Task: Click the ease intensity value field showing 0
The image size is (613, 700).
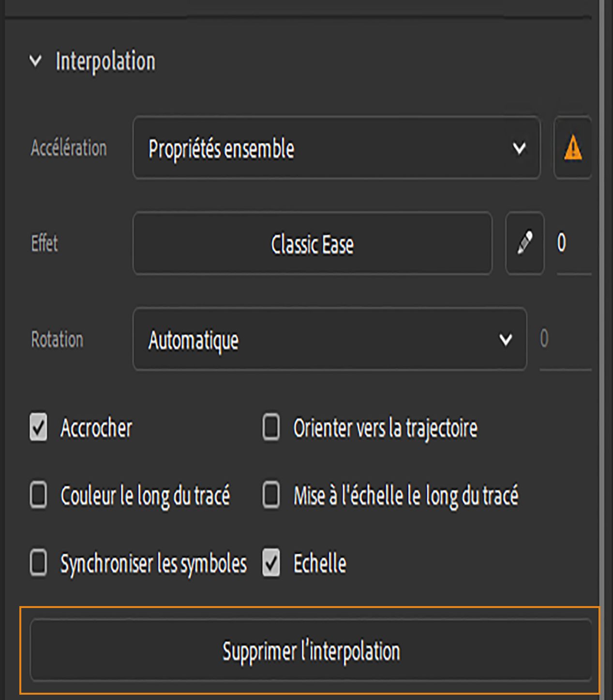Action: point(562,244)
